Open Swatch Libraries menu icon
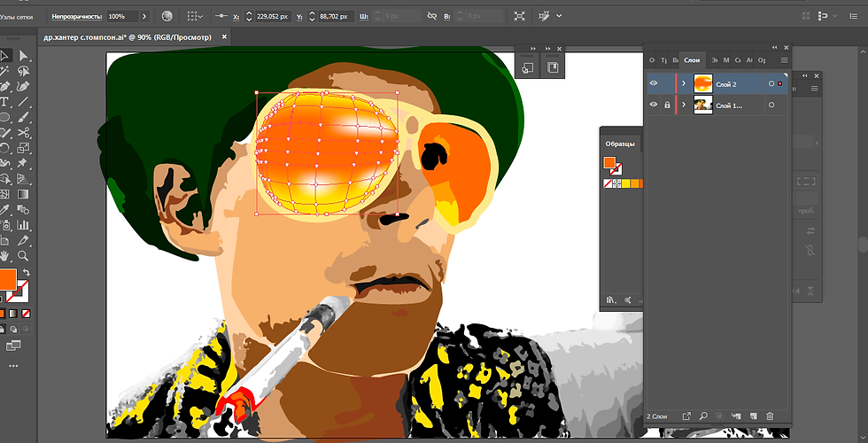 tap(610, 299)
